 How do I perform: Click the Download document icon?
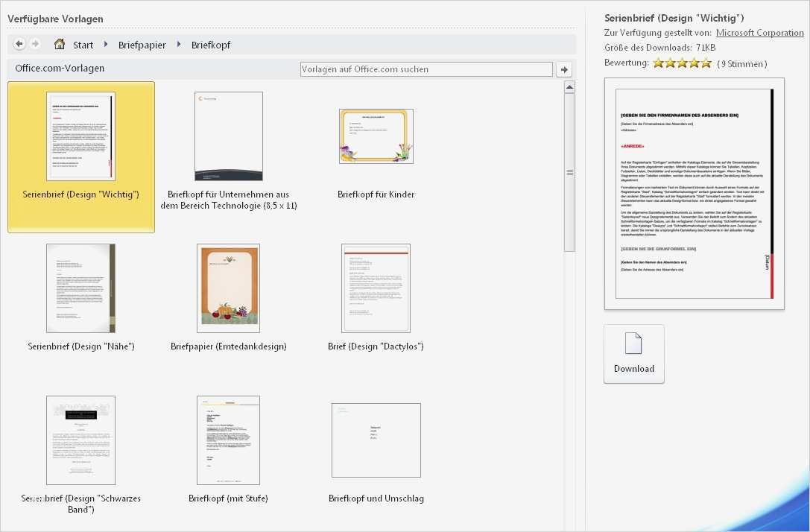coord(633,353)
